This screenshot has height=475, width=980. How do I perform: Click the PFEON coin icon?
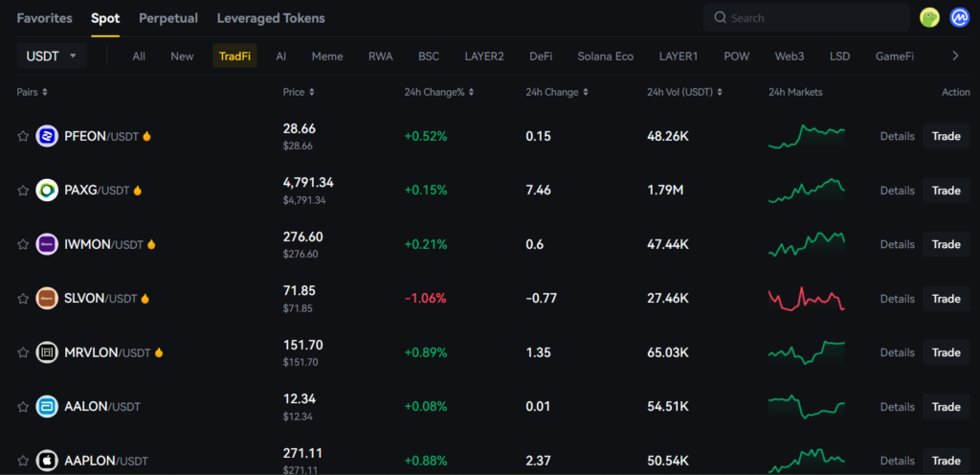point(47,136)
